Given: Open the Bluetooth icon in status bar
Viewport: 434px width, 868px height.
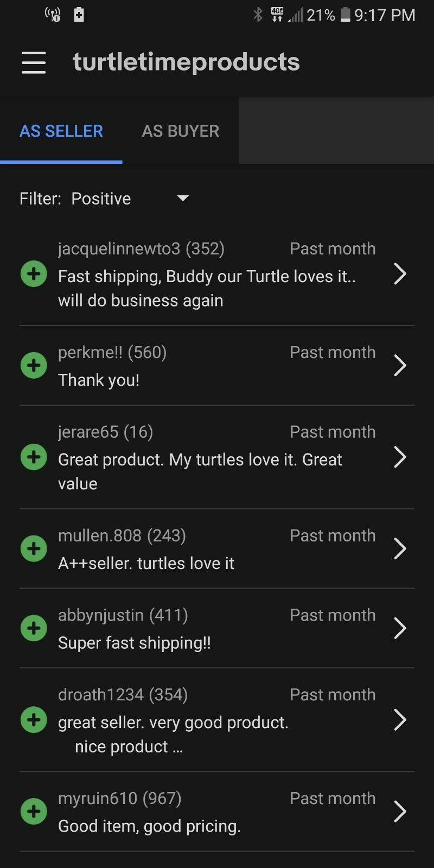Looking at the screenshot, I should 258,15.
